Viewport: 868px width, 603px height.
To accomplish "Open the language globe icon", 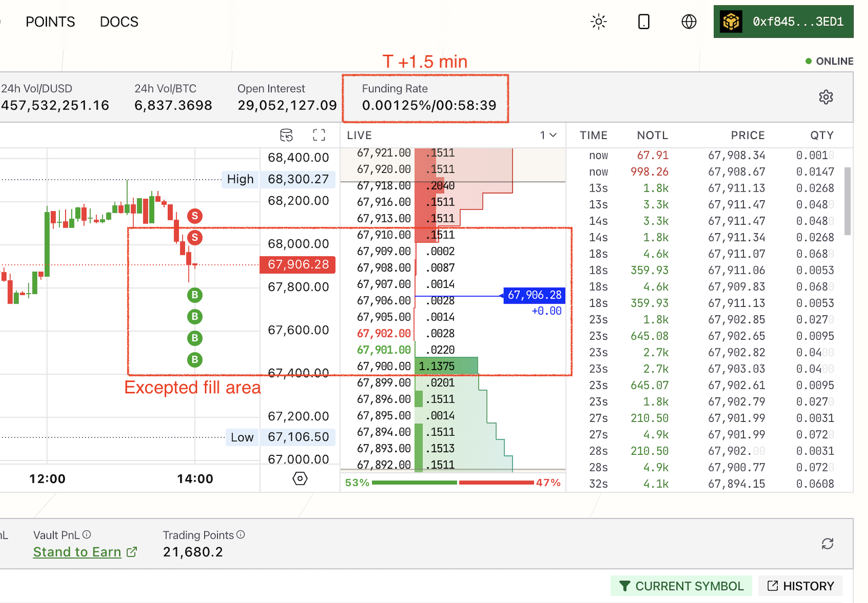I will click(689, 22).
